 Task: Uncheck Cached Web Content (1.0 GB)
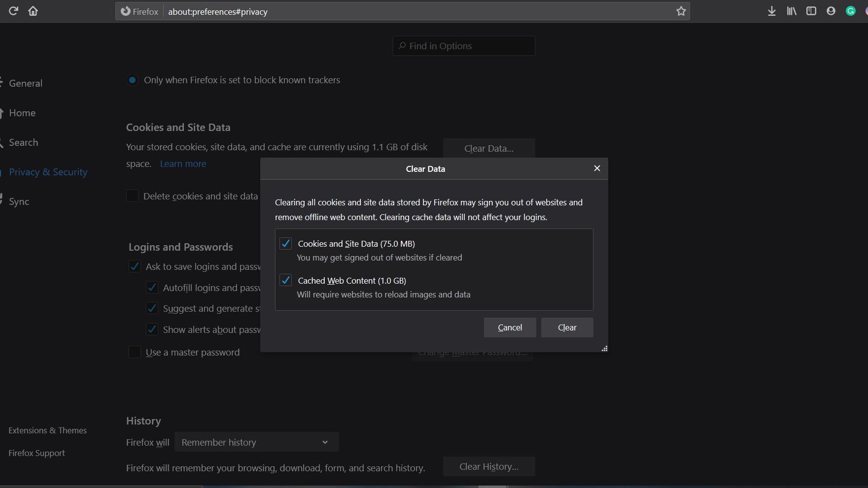click(x=286, y=280)
